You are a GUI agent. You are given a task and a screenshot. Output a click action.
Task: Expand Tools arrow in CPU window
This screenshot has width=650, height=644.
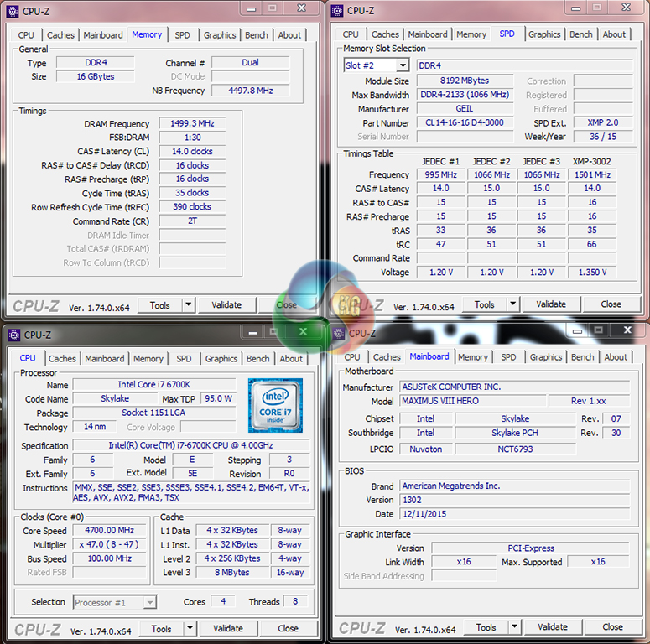(190, 628)
